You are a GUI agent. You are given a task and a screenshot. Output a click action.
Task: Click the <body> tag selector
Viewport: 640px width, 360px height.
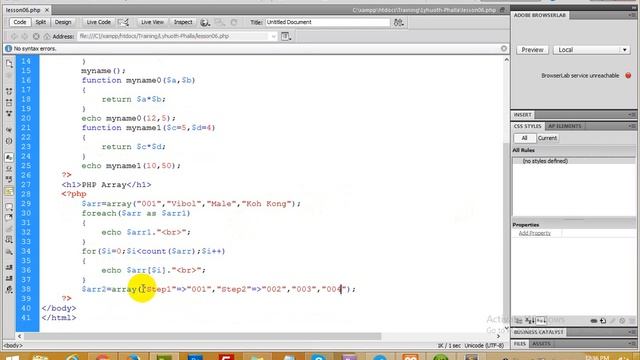click(x=13, y=346)
